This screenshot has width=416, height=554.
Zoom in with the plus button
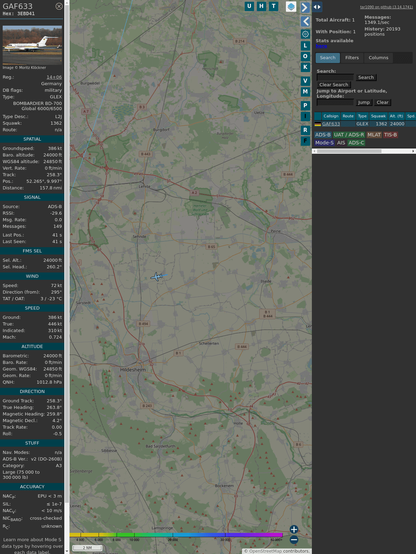[x=294, y=529]
